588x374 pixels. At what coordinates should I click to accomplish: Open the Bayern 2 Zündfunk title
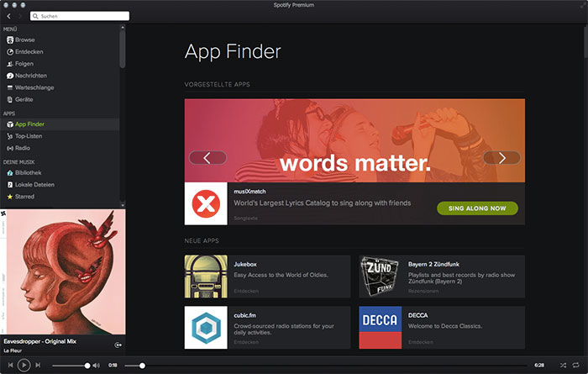(434, 265)
